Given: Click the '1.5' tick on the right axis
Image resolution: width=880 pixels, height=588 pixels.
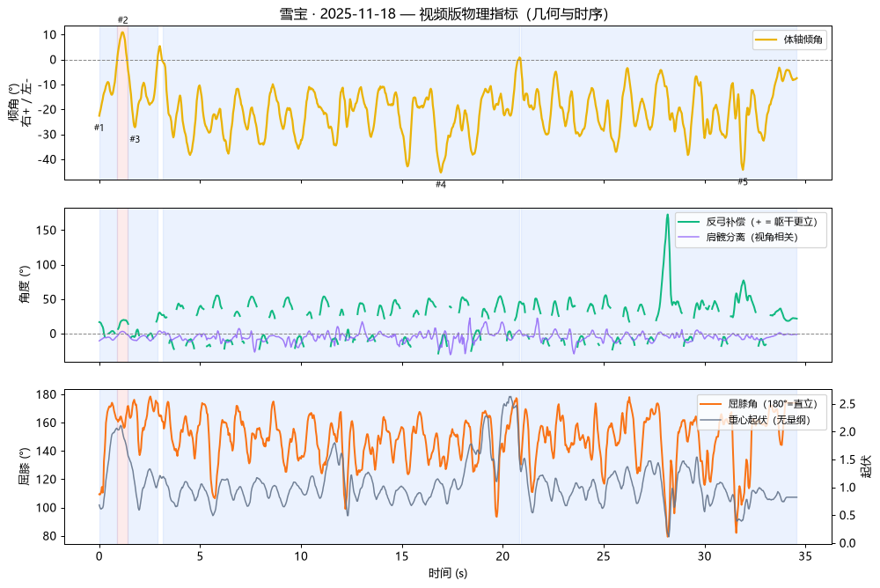Looking at the screenshot, I should click(x=847, y=460).
